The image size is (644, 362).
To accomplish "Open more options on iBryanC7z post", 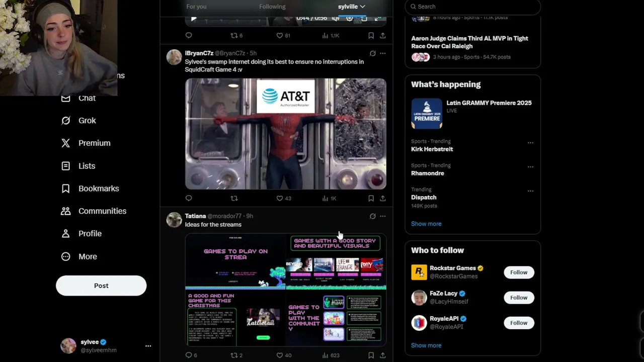I will [x=383, y=53].
